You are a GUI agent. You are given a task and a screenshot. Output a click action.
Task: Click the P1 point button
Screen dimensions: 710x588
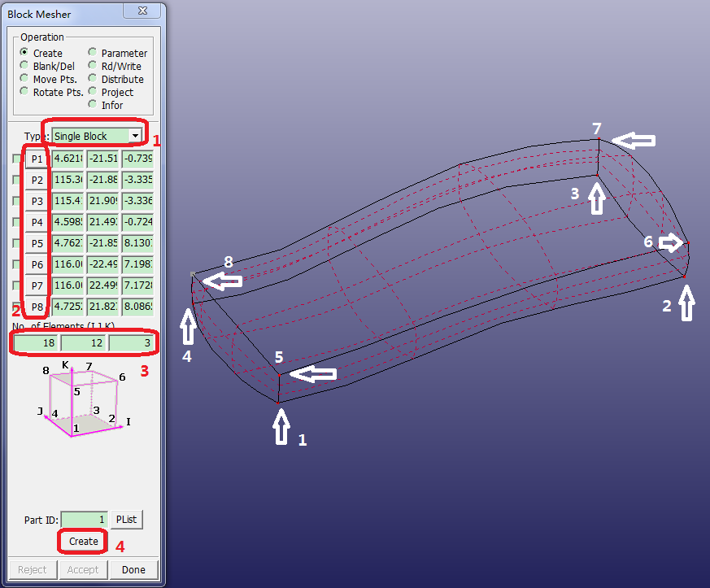click(x=36, y=159)
